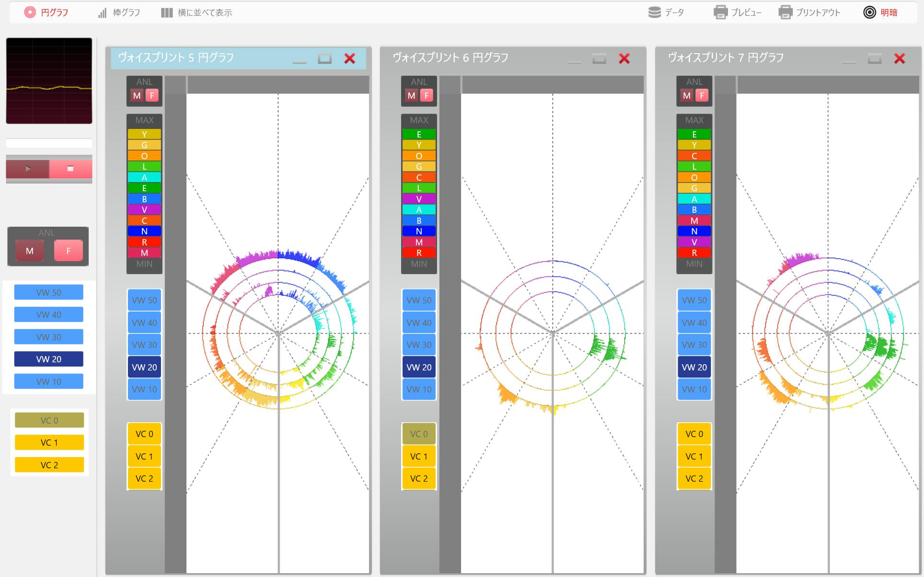Click M swatch in ヴォイスプリント 7 legend
The image size is (924, 577).
[x=694, y=220]
